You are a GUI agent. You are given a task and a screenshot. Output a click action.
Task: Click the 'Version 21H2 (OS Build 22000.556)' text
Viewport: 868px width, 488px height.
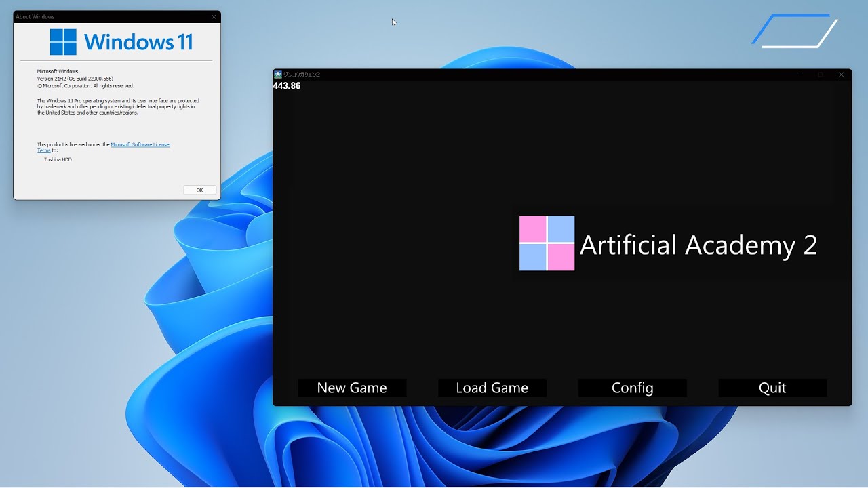coord(75,79)
